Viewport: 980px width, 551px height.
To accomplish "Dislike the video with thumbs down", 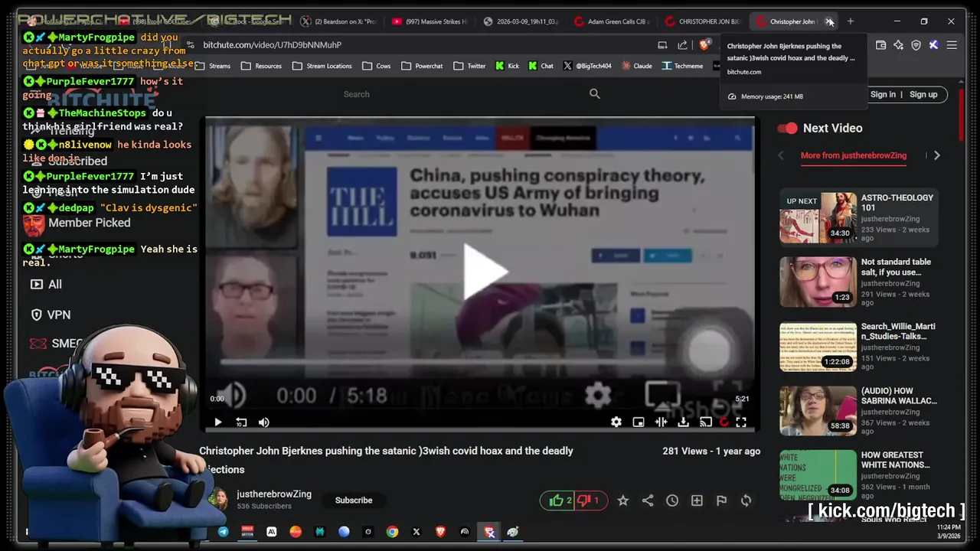I will [x=588, y=500].
